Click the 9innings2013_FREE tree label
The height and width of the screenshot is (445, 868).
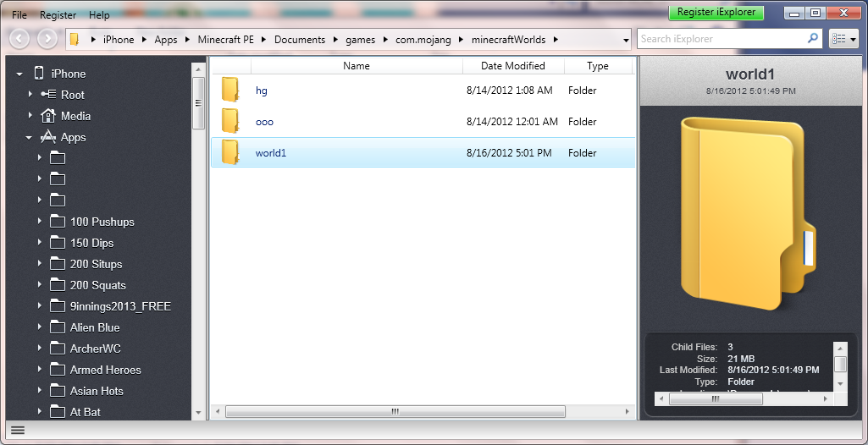[120, 306]
